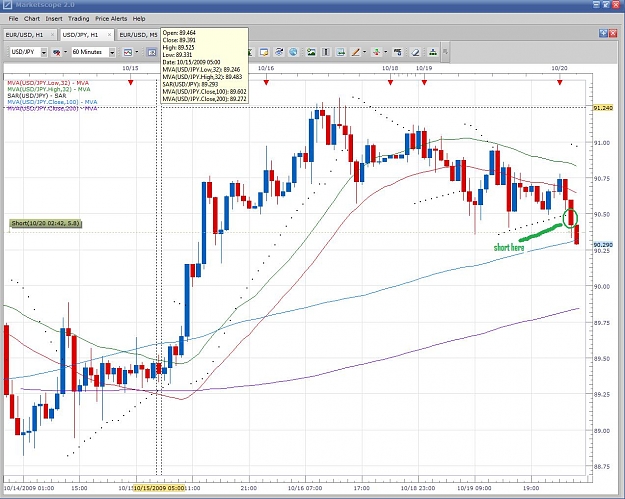625x499 pixels.
Task: Open the Chart menu
Action: click(32, 19)
